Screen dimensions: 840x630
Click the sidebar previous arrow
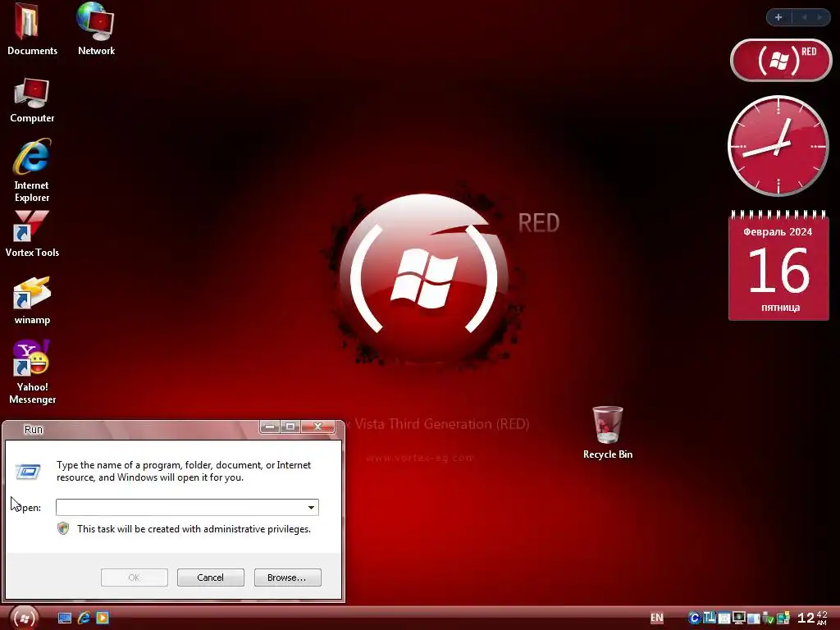tap(804, 17)
